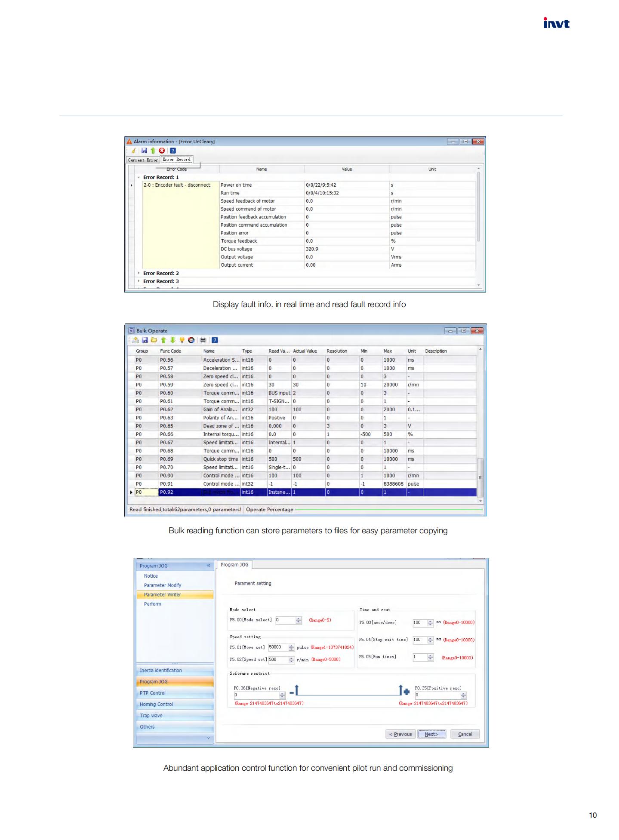The width and height of the screenshot is (619, 840).
Task: Click the red X icon in Alarm information toolbar
Action: 162,151
